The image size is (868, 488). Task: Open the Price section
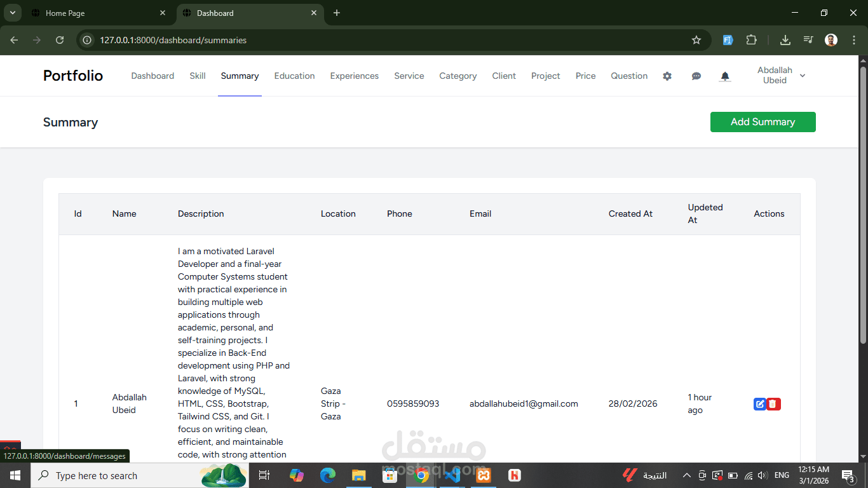coord(586,76)
